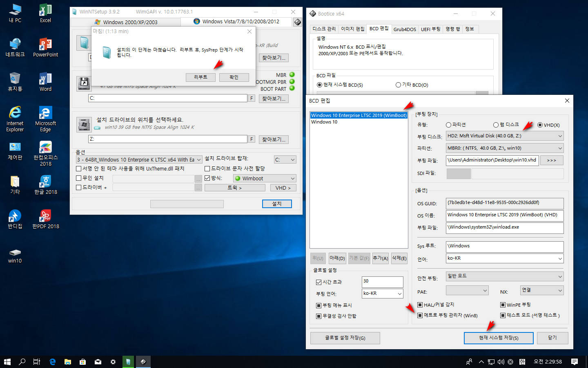Switch to Grub4DOS tab in Bootice
The image size is (588, 368).
(405, 29)
